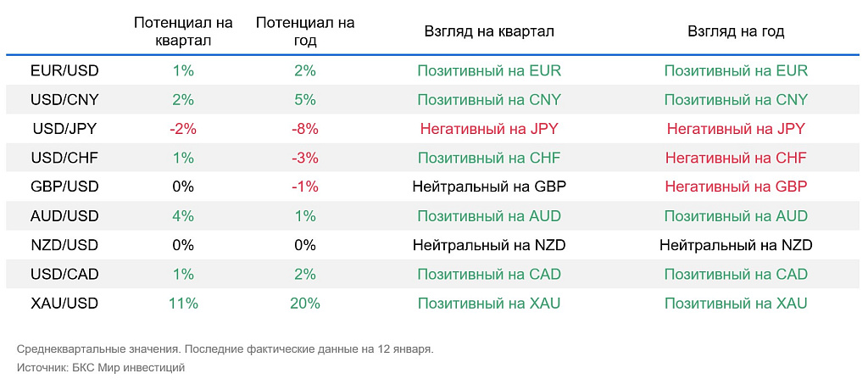Select the "Взгляд на год" column header
This screenshot has height=390, width=868.
pos(736,31)
